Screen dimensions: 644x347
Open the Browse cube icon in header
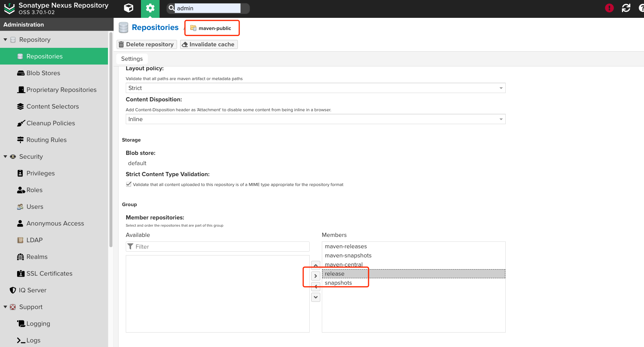[129, 8]
